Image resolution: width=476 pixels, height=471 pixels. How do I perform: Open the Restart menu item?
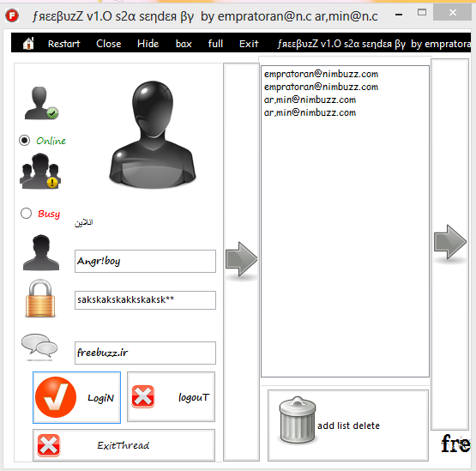(x=64, y=44)
